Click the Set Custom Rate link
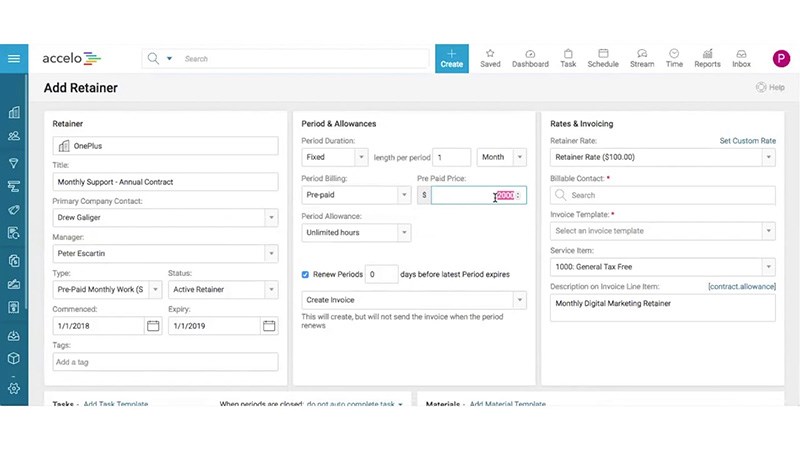 click(x=747, y=141)
